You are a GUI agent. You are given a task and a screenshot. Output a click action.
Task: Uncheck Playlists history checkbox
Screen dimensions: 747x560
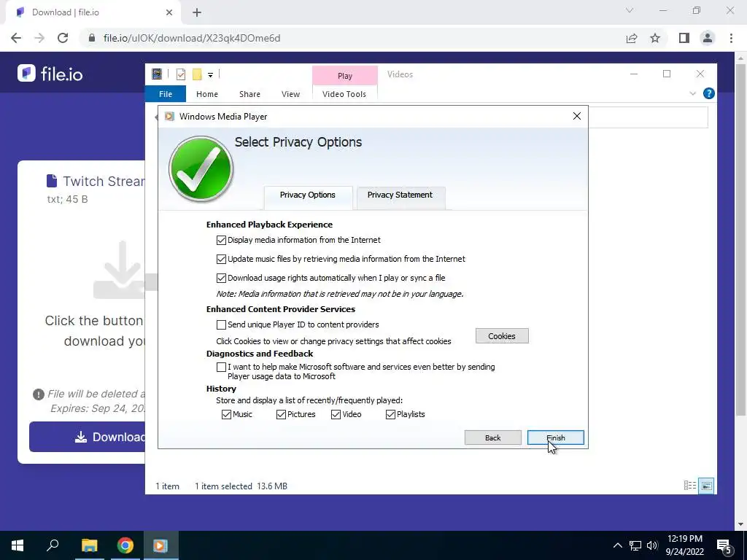point(391,414)
